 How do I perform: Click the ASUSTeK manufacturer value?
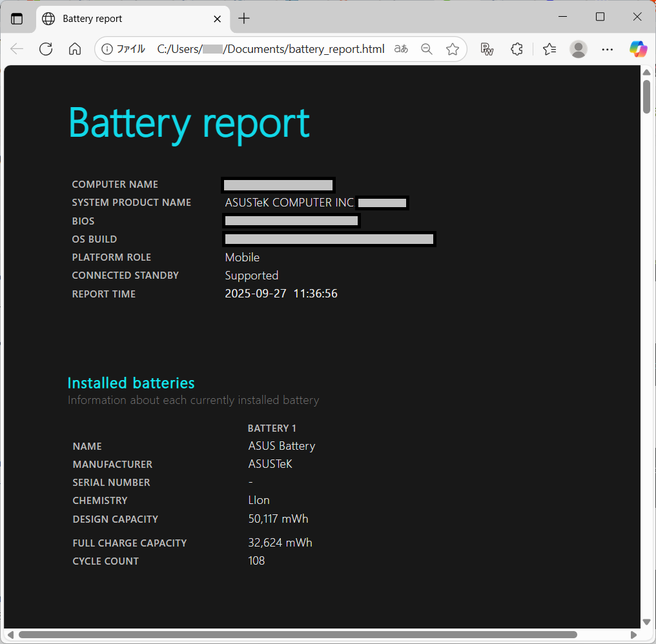[x=271, y=464]
